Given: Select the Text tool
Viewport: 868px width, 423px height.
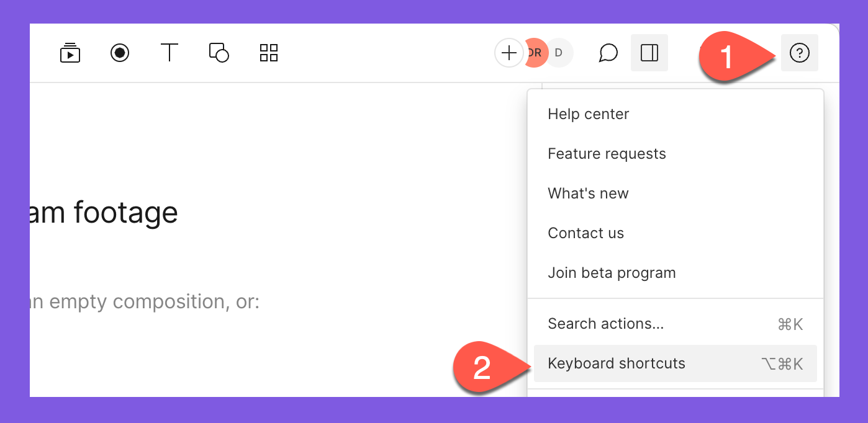Looking at the screenshot, I should [x=170, y=53].
